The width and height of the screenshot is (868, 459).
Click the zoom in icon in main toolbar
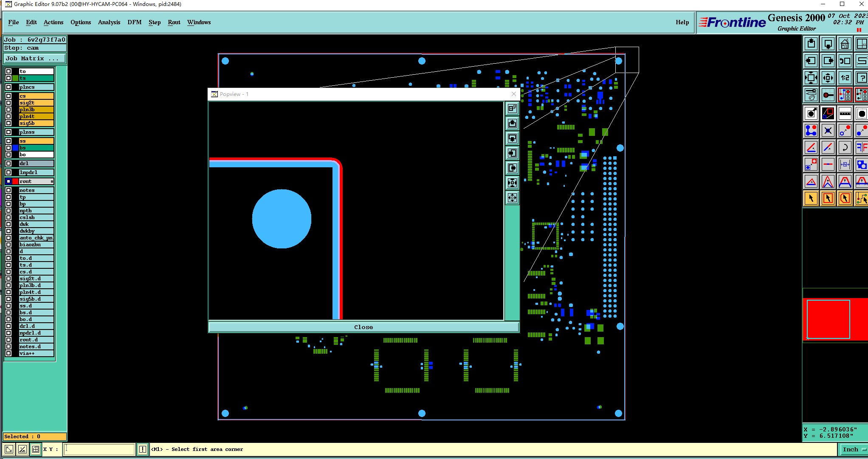811,78
